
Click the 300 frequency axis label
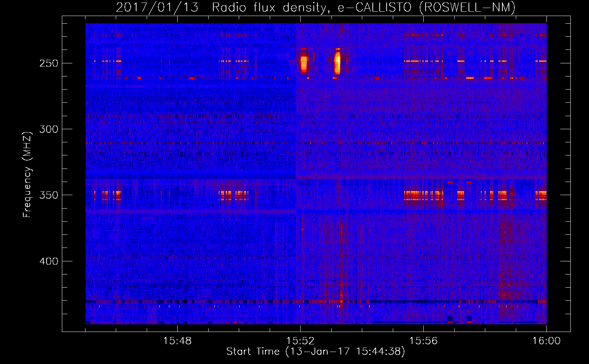click(49, 129)
